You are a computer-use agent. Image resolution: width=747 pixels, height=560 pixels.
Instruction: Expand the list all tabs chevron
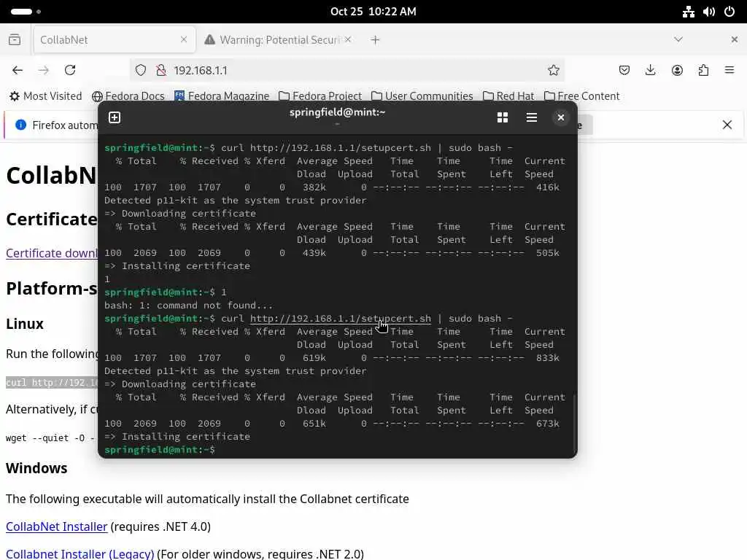(678, 39)
